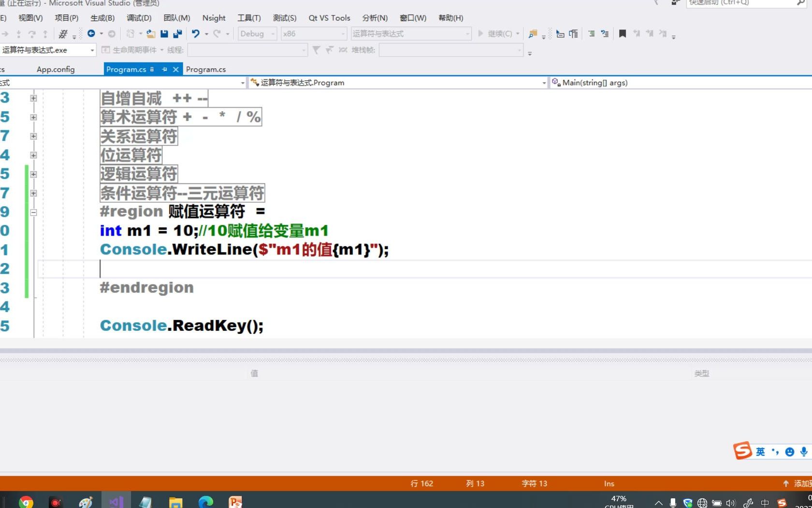Toggle the taskbar Chinese IME indicator
Image resolution: width=812 pixels, height=508 pixels.
pos(765,503)
